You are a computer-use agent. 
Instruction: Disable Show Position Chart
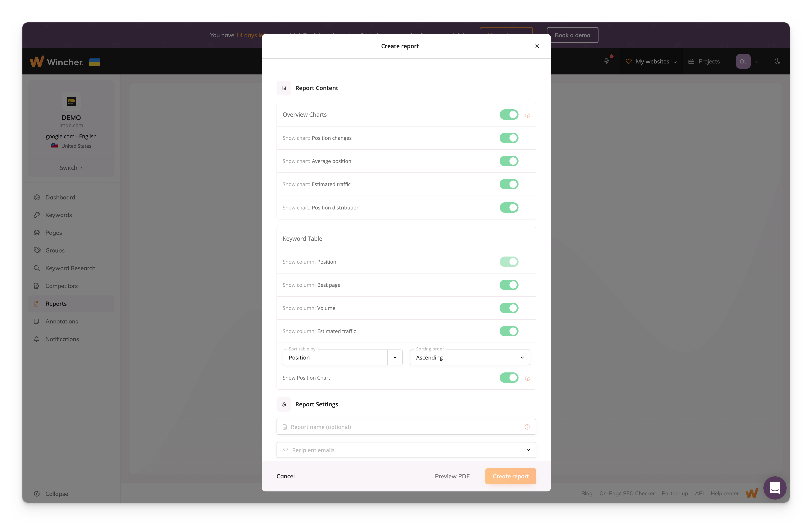509,377
